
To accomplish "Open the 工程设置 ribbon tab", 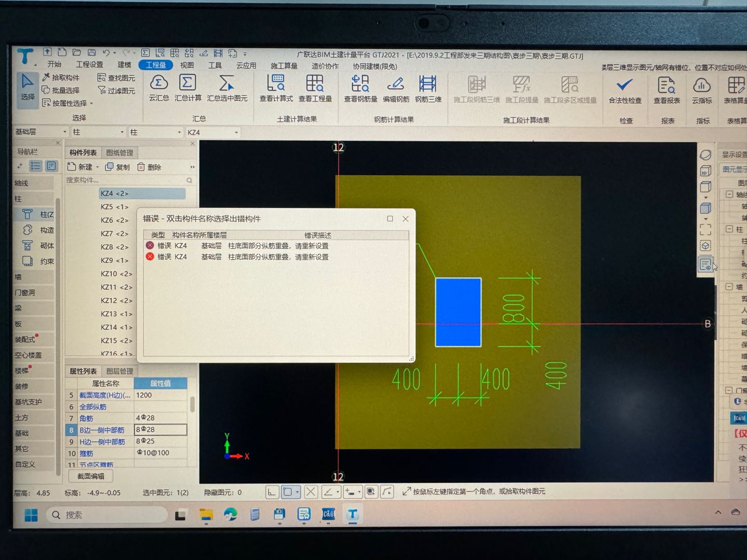I will click(x=89, y=64).
